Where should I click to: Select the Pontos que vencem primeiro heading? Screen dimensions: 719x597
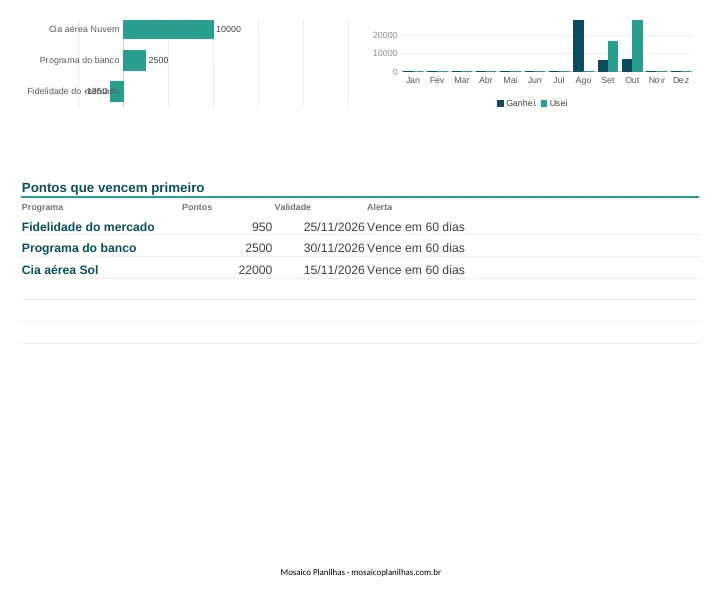coord(113,188)
